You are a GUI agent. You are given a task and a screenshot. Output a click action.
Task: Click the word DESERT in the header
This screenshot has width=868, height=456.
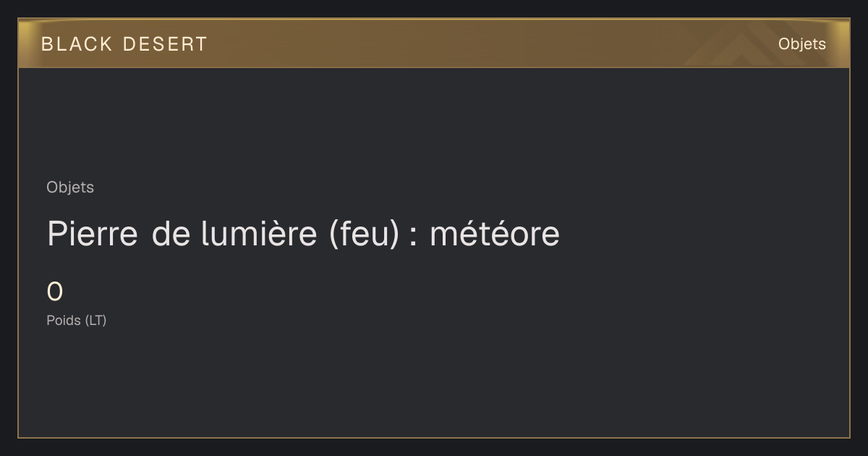pos(166,44)
